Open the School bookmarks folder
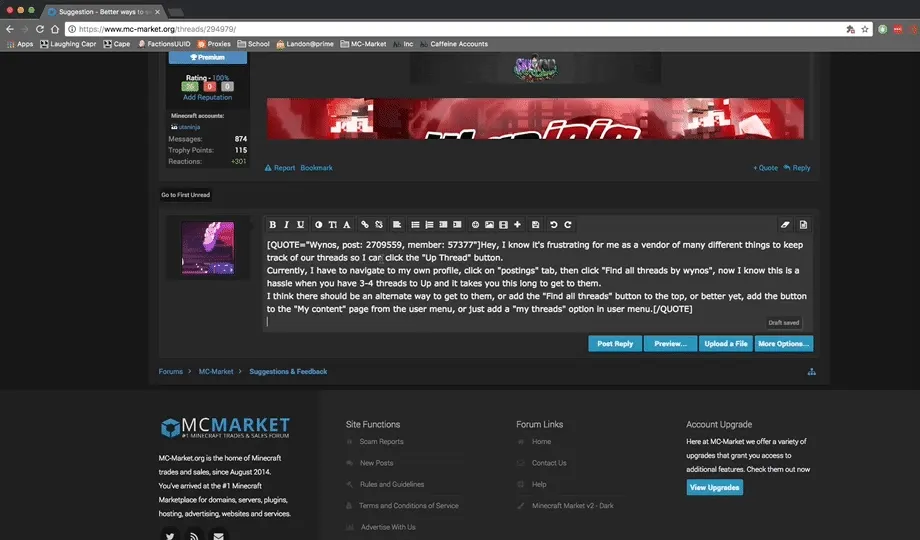Viewport: 920px width, 540px height. tap(253, 44)
